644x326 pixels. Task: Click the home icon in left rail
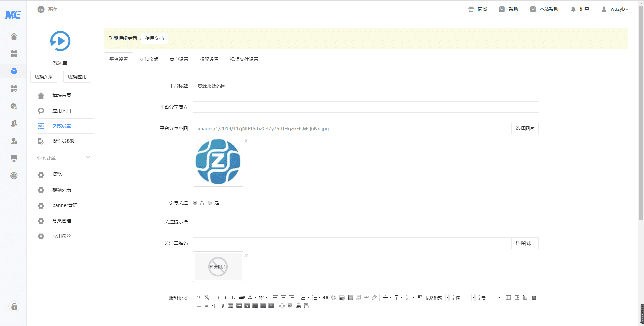(14, 36)
